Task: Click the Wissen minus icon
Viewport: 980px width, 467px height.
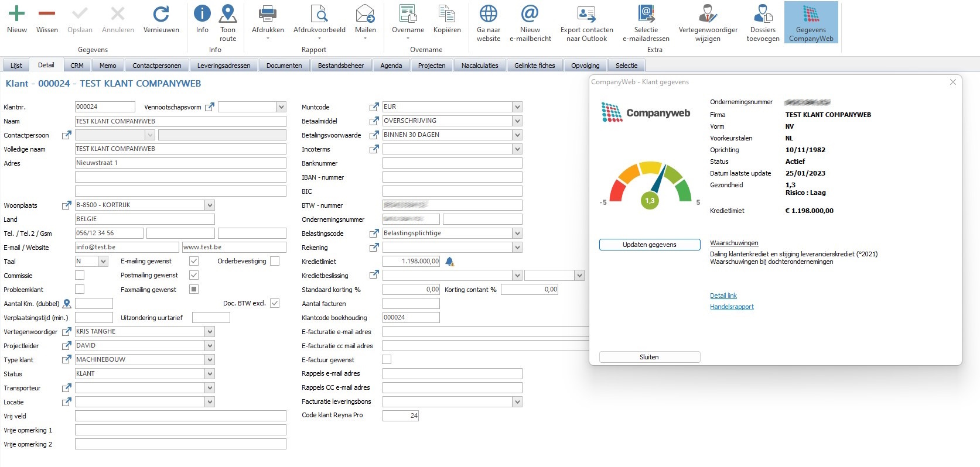Action: pos(47,13)
